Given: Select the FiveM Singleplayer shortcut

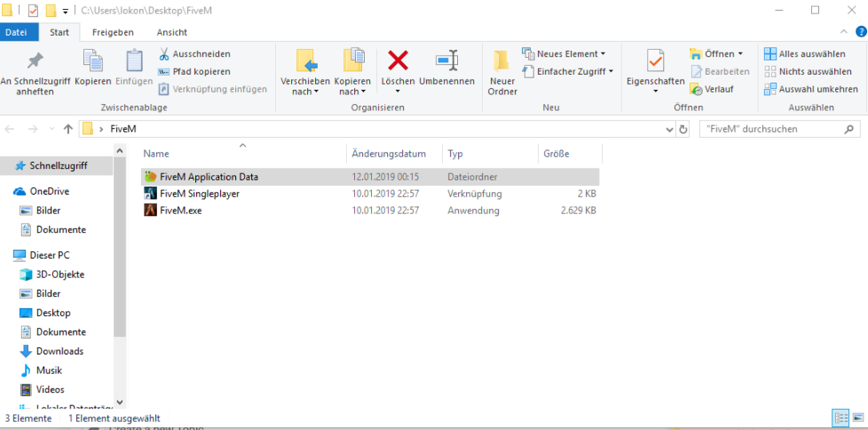Looking at the screenshot, I should click(370, 194).
